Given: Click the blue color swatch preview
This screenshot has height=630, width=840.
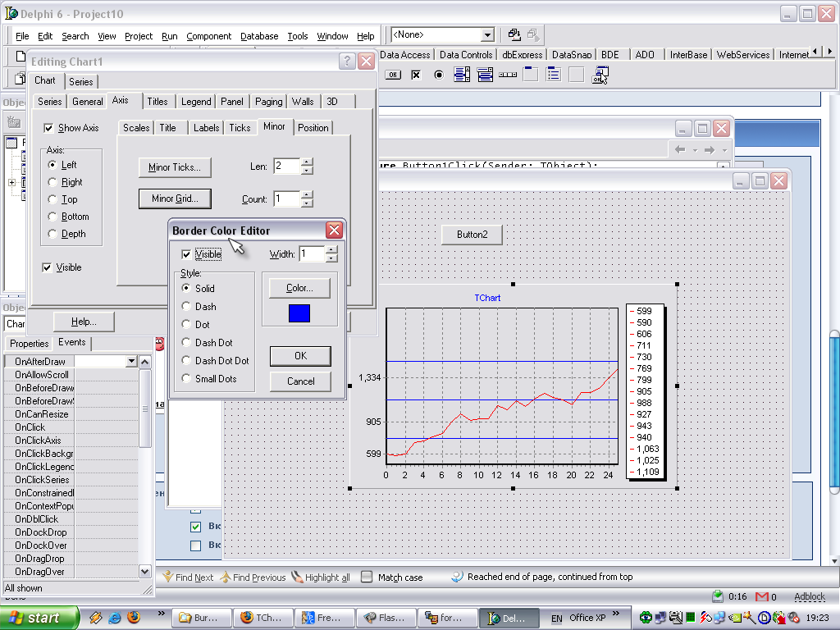Looking at the screenshot, I should tap(299, 313).
